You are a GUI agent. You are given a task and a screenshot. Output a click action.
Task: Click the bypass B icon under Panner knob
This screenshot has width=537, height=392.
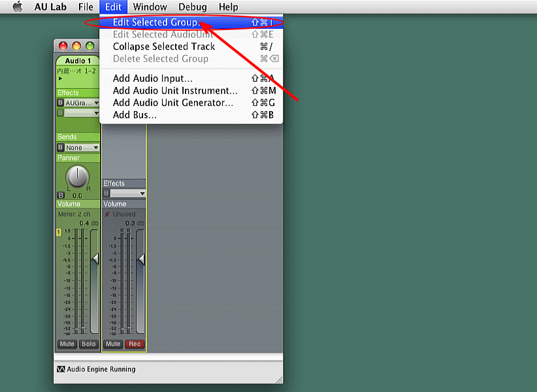click(x=61, y=195)
